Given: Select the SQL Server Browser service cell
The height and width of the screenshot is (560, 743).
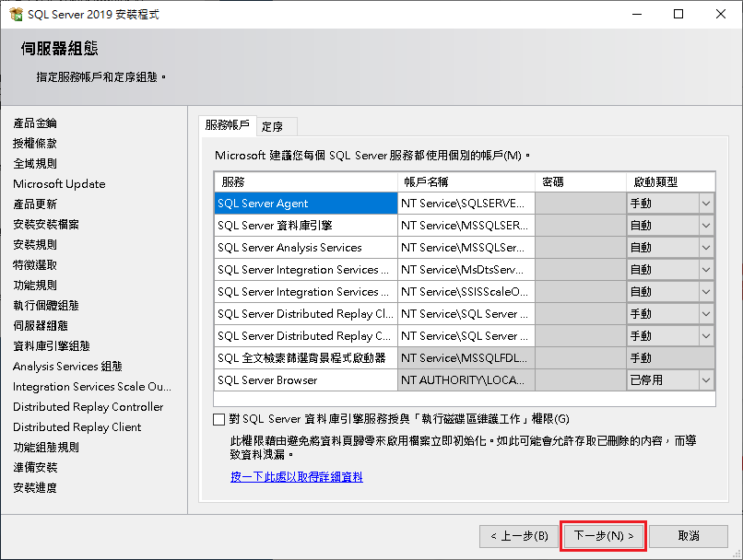Looking at the screenshot, I should (306, 380).
